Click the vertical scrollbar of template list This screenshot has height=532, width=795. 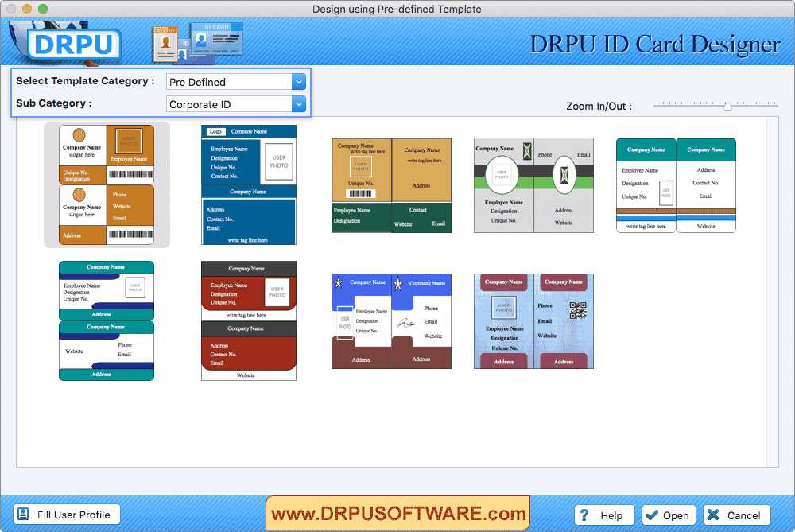[772, 292]
